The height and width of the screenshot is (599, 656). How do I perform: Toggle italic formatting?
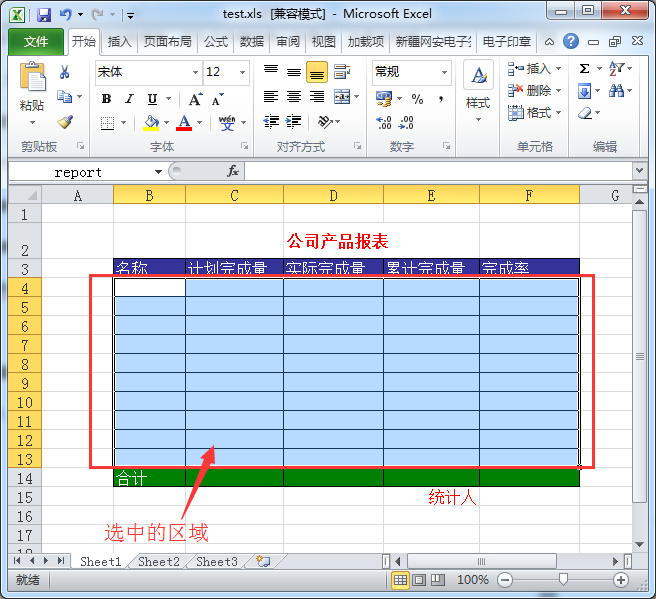[x=129, y=99]
